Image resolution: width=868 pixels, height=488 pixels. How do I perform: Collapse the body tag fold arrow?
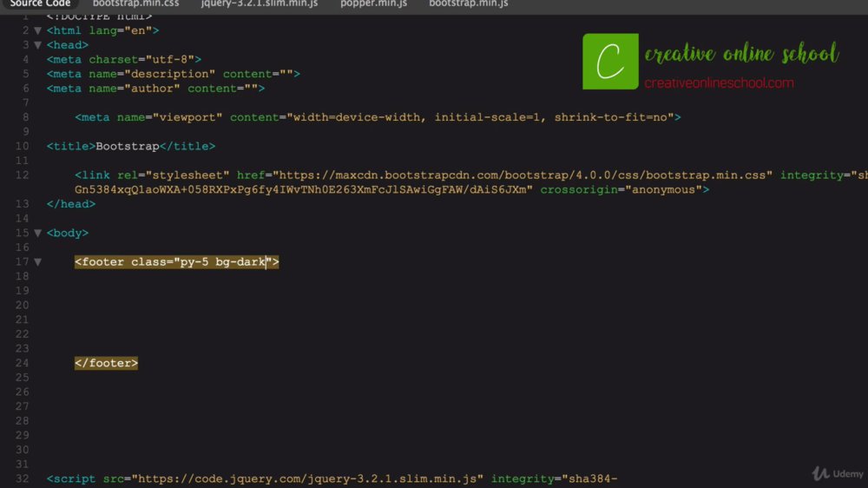pyautogui.click(x=37, y=234)
